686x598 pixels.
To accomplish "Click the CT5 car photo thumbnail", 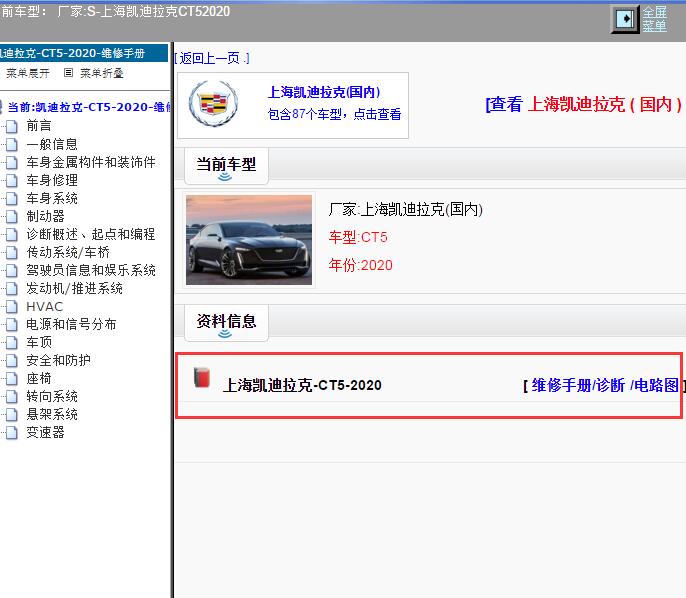I will [x=249, y=240].
